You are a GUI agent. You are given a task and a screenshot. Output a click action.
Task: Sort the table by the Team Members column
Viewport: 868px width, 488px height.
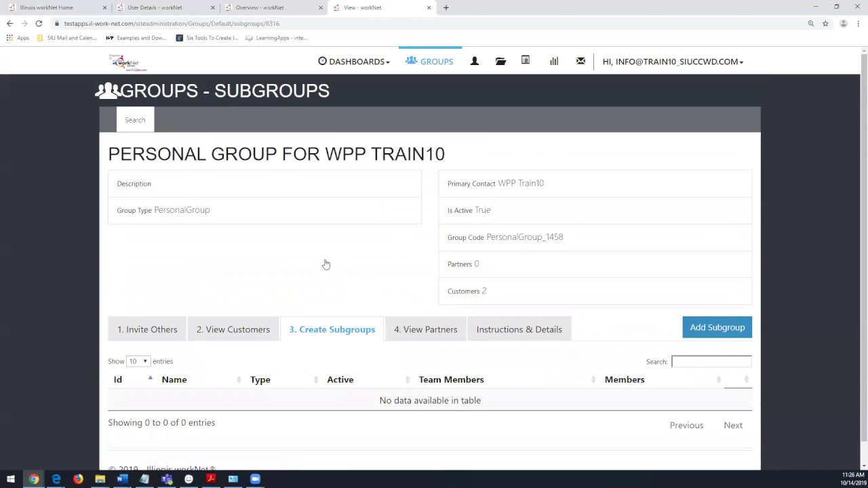[507, 380]
